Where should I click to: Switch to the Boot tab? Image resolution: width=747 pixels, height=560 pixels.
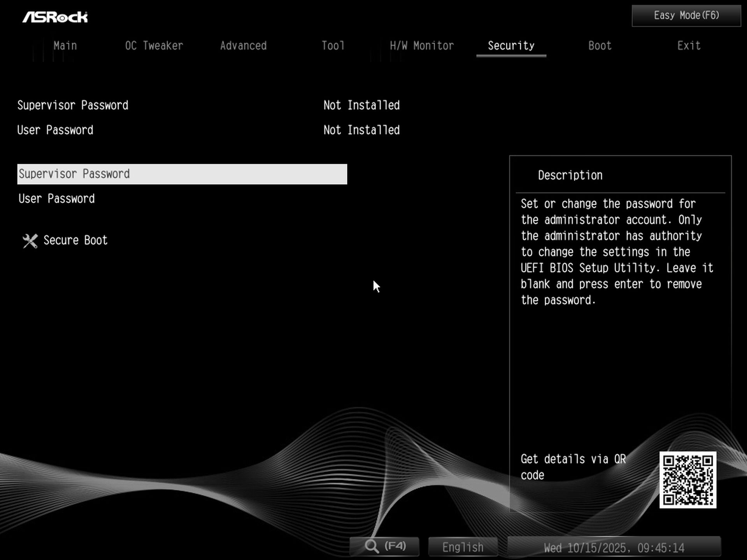tap(600, 46)
